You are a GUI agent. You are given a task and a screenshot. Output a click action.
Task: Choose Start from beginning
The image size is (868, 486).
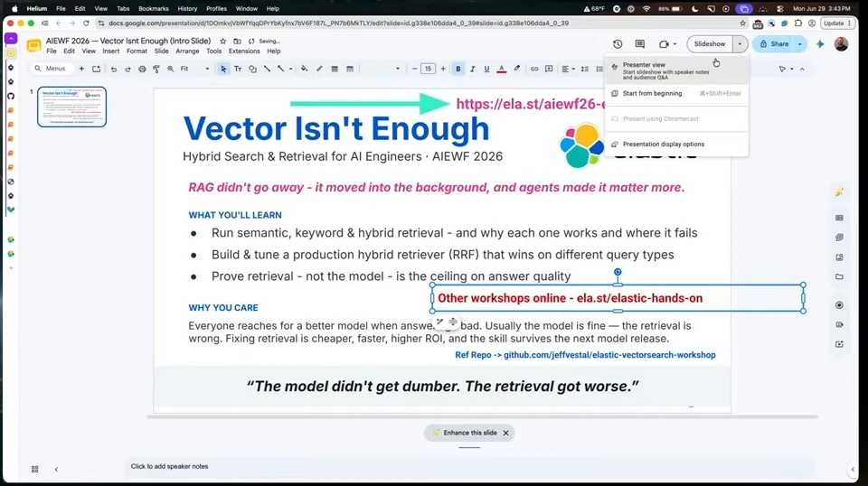(x=676, y=93)
